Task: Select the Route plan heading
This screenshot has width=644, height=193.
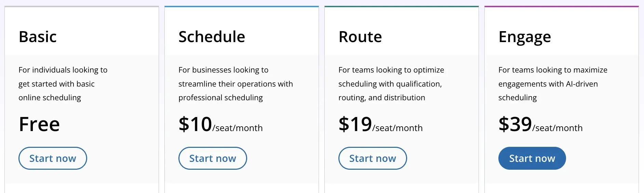Action: [x=360, y=37]
